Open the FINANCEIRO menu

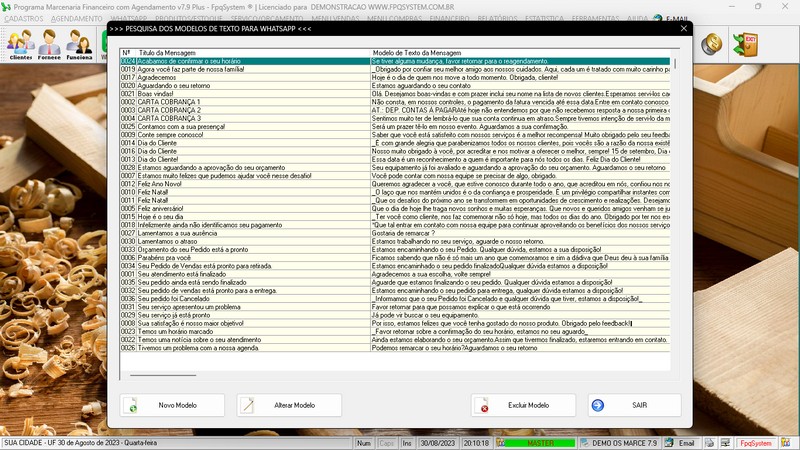449,18
